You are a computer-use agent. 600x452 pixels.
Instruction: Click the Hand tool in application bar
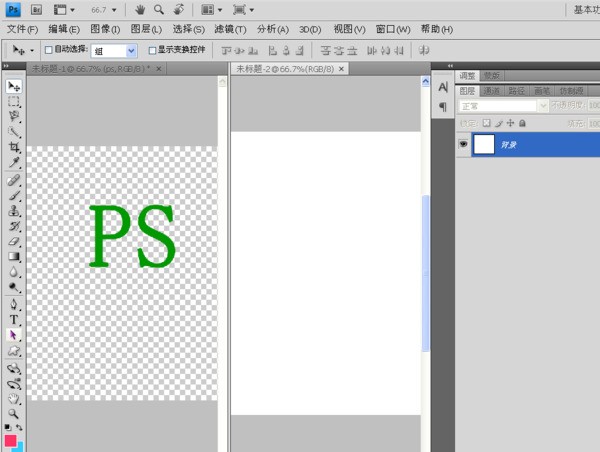pos(140,10)
